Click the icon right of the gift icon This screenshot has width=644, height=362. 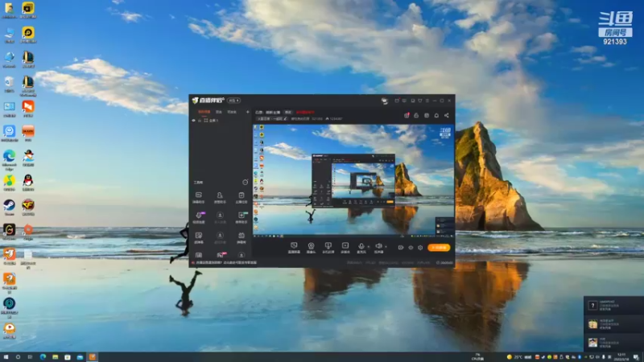tap(416, 115)
